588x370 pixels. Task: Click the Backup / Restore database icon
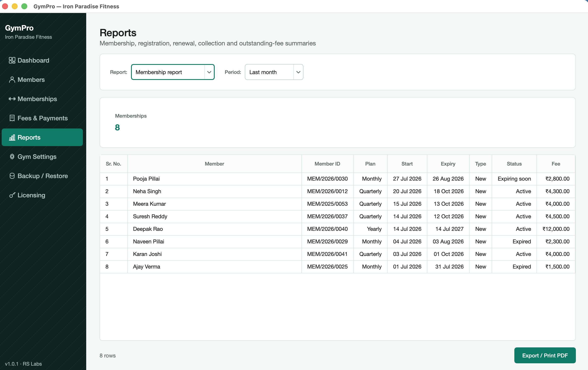click(12, 176)
